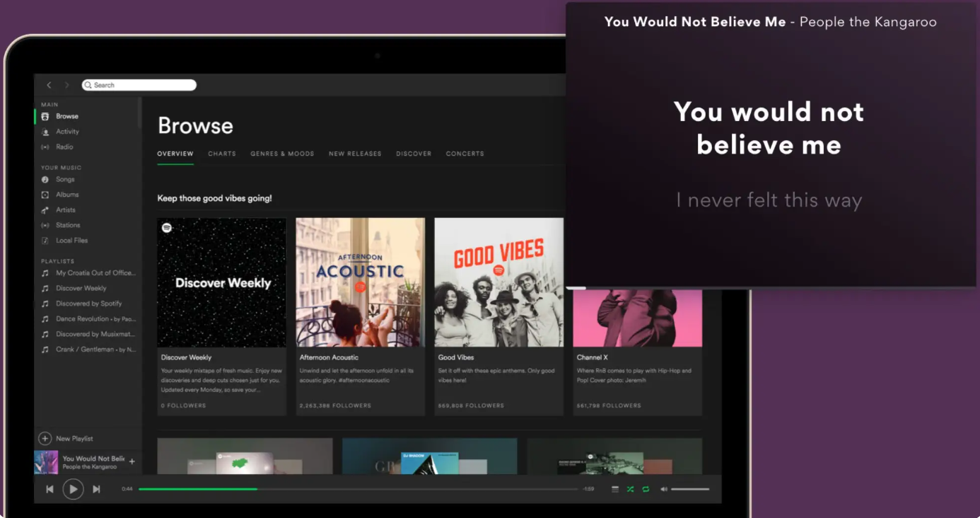Click the music note beside Dance Revolution
The height and width of the screenshot is (518, 980).
click(45, 319)
